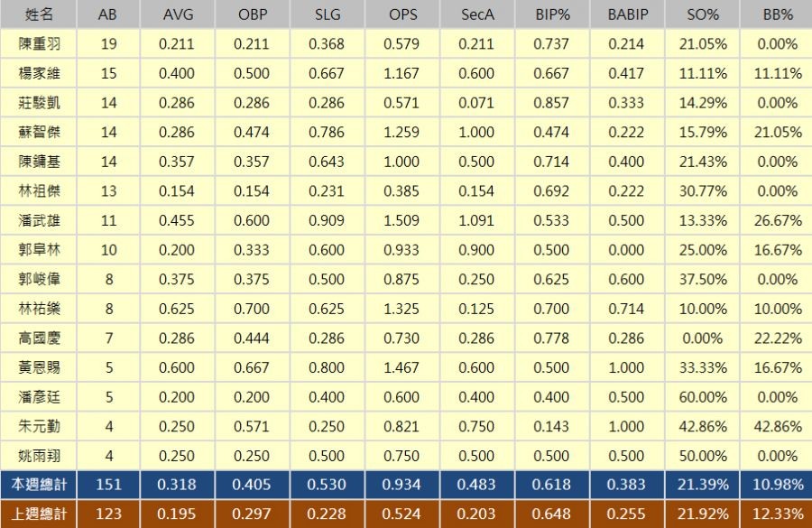Select the BIP% column header
Viewport: 812px width, 528px height.
pos(552,14)
